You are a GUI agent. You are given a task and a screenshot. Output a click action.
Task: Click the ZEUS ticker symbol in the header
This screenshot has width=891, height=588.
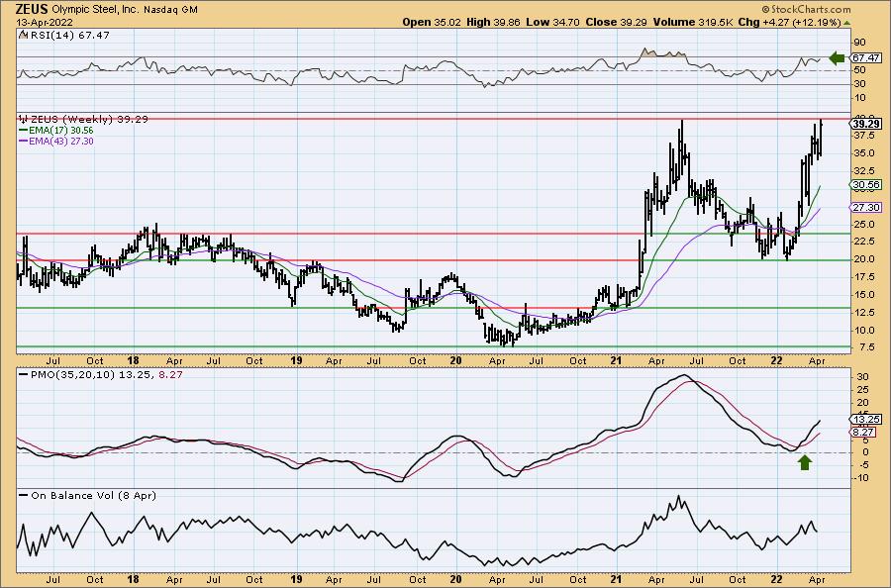click(32, 10)
